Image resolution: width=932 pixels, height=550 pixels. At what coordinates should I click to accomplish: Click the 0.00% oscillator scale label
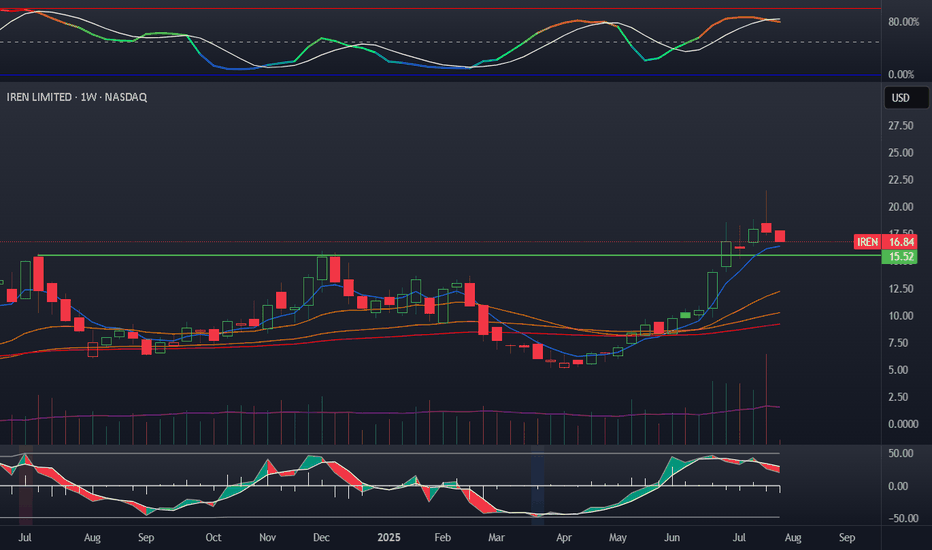(x=901, y=74)
